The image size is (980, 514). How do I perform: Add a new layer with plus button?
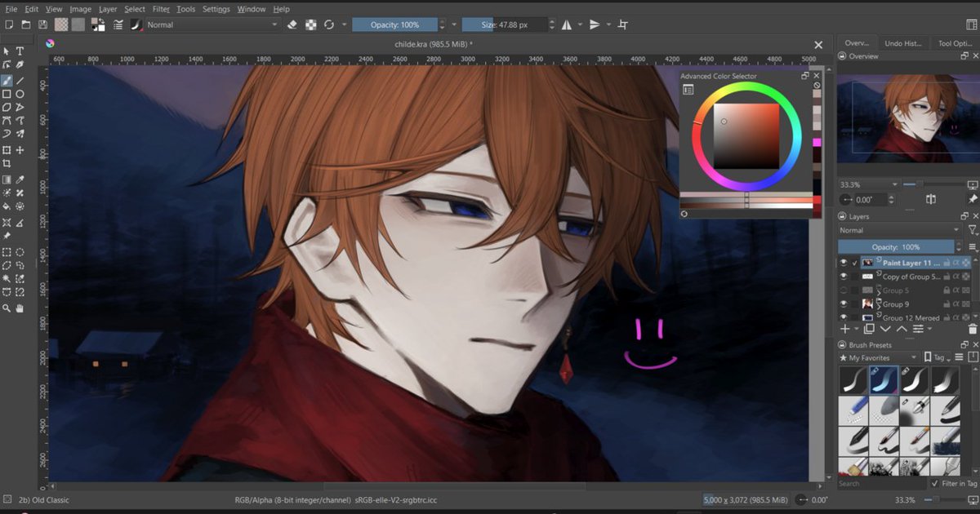click(845, 329)
